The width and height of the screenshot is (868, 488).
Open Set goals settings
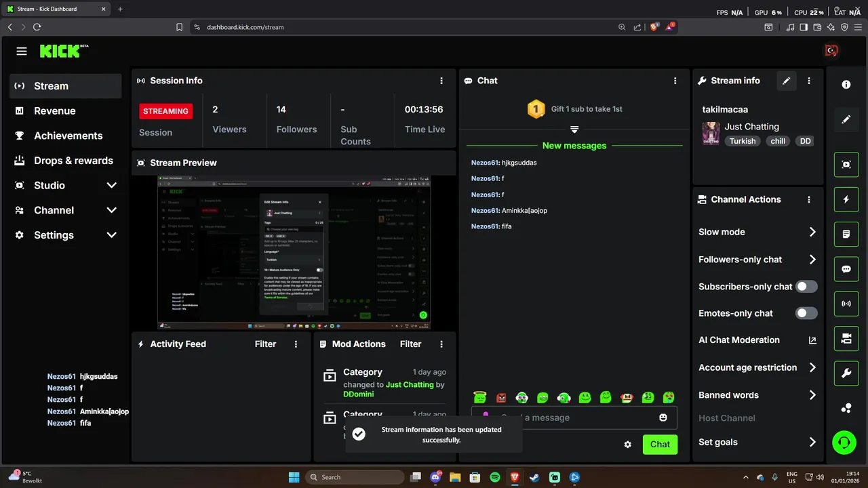(757, 442)
